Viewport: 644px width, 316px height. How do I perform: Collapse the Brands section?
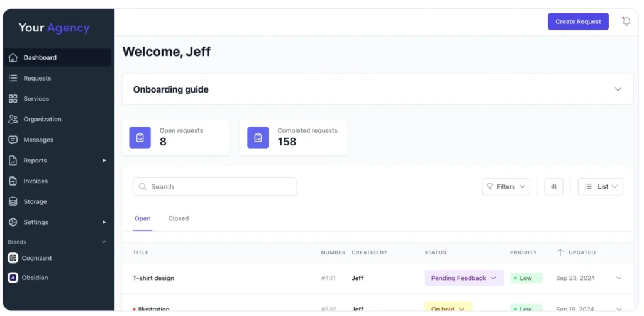104,242
